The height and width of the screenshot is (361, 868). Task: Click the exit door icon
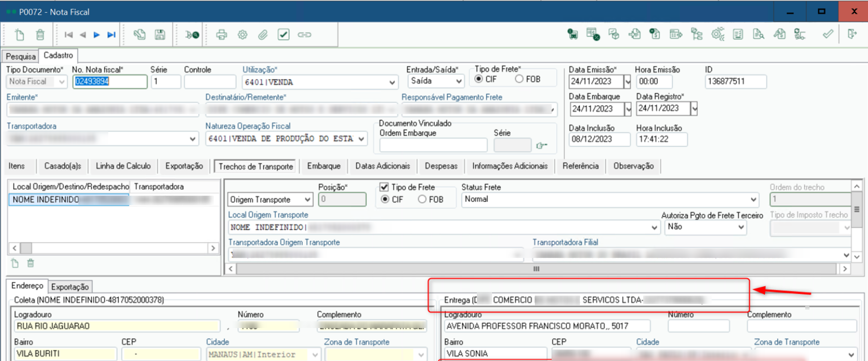852,35
